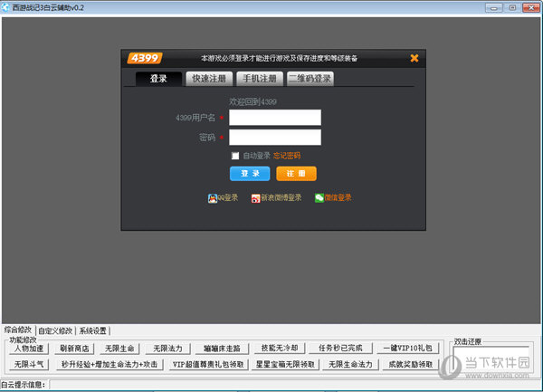543x392 pixels.
Task: Click the WeChat login icon
Action: tap(319, 197)
